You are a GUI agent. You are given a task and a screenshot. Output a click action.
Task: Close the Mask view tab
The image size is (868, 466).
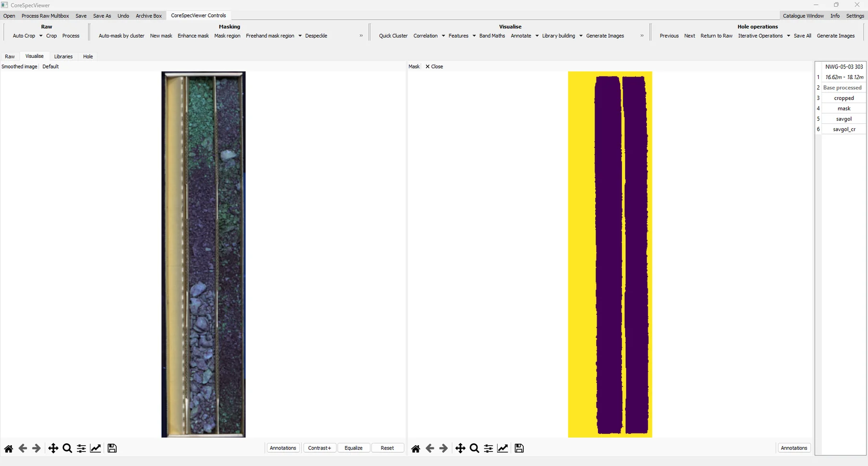click(x=434, y=67)
